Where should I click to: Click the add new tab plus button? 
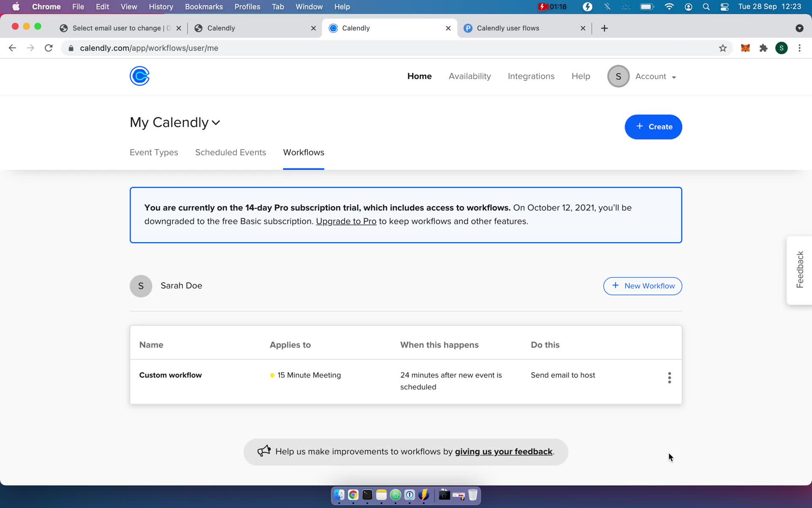[x=604, y=28]
